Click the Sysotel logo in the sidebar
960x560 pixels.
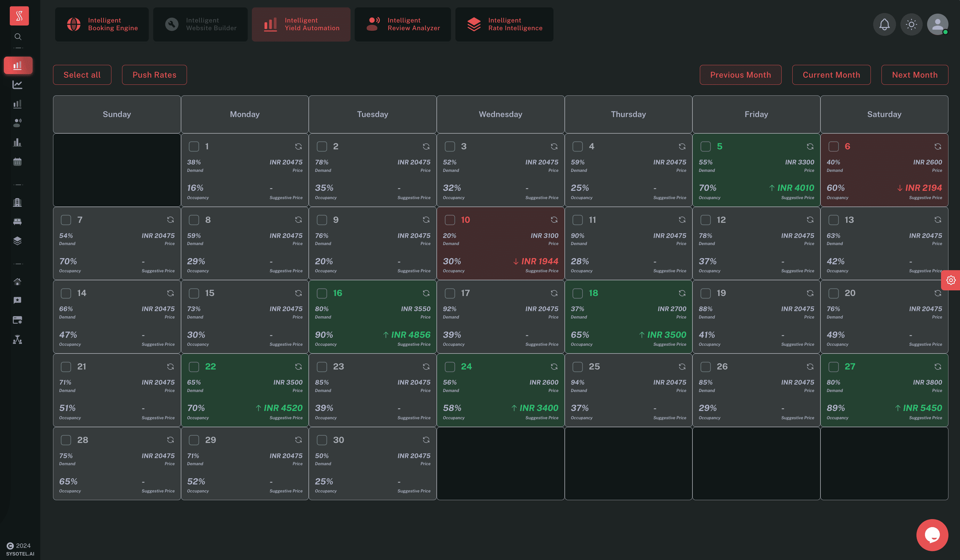[19, 16]
